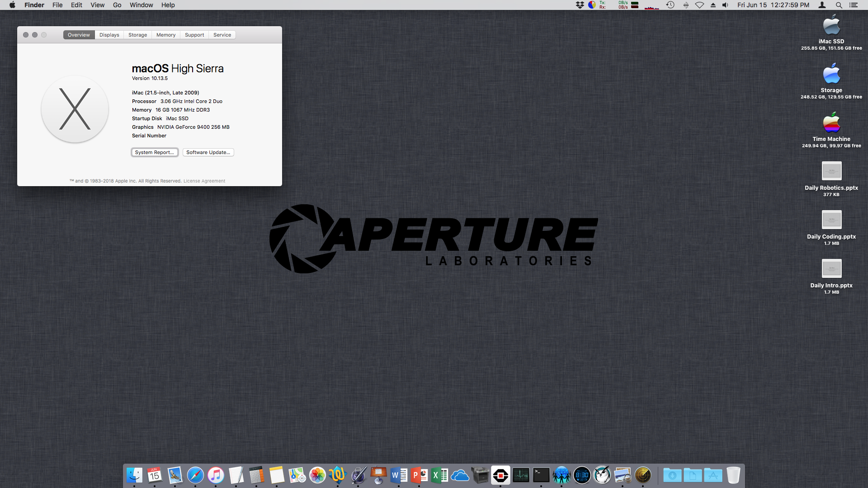Open the Go menu
This screenshot has width=868, height=488.
117,5
